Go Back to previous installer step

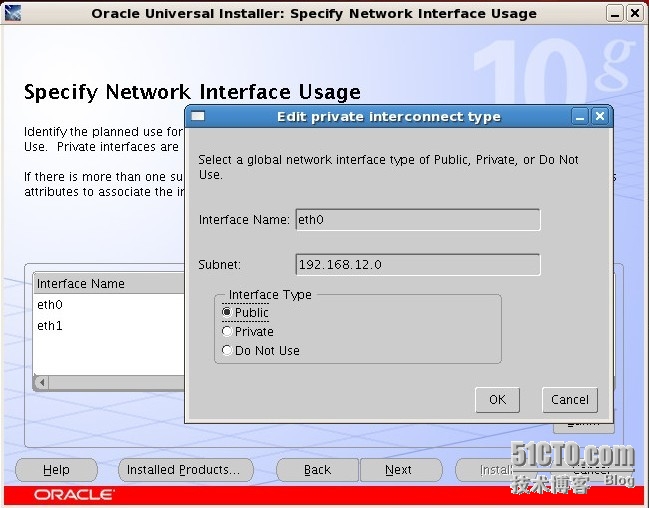tap(317, 470)
